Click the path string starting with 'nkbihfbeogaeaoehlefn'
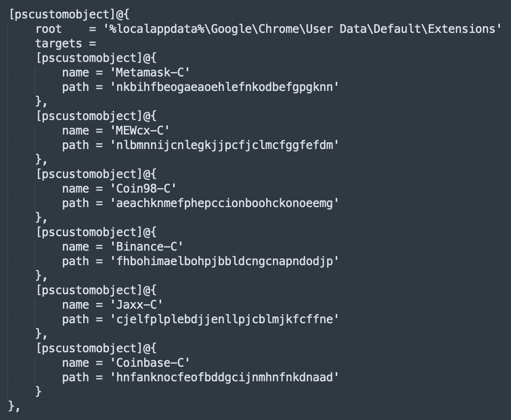The height and width of the screenshot is (420, 511). point(225,87)
